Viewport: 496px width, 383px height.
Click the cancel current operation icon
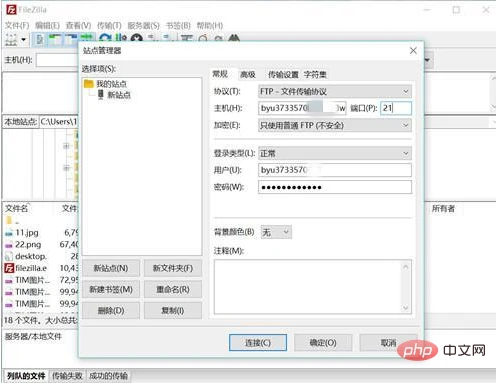point(137,38)
